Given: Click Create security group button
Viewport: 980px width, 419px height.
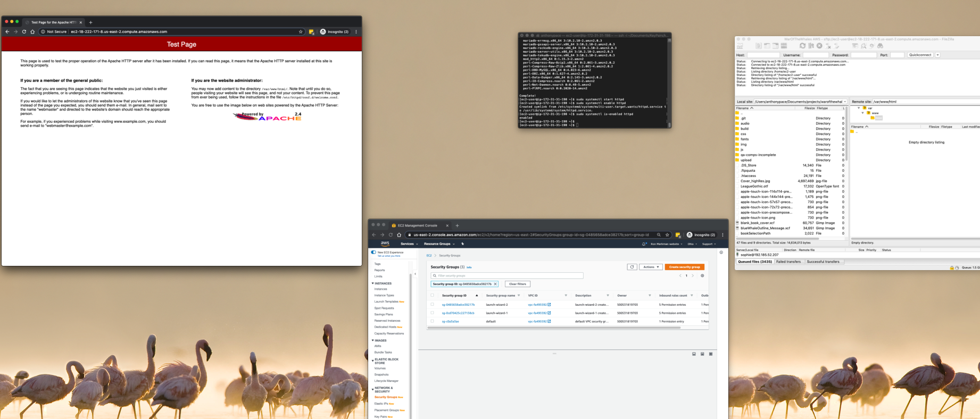Looking at the screenshot, I should (684, 267).
